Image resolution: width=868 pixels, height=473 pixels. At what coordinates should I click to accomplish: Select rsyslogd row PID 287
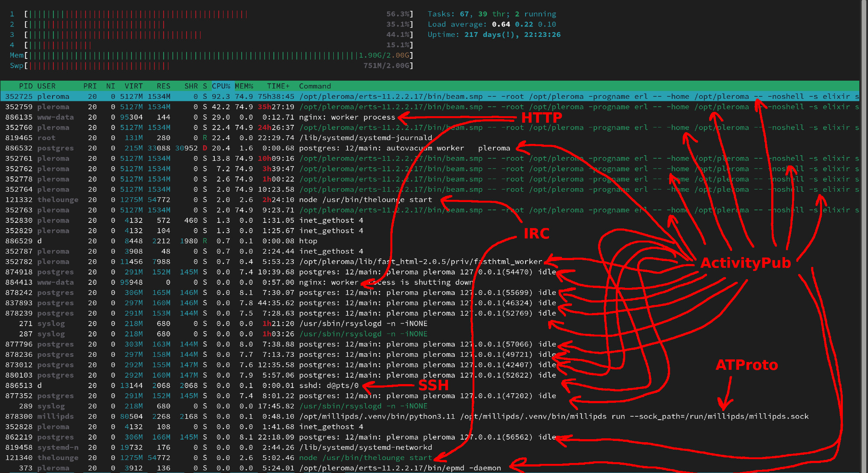coord(430,334)
